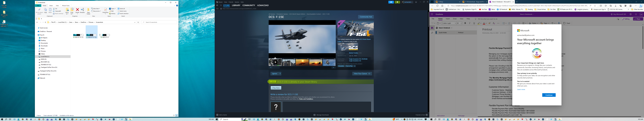Image resolution: width=644 pixels, height=121 pixels.
Task: Open LIBRARY in Steam navigation
Action: pyautogui.click(x=236, y=5)
